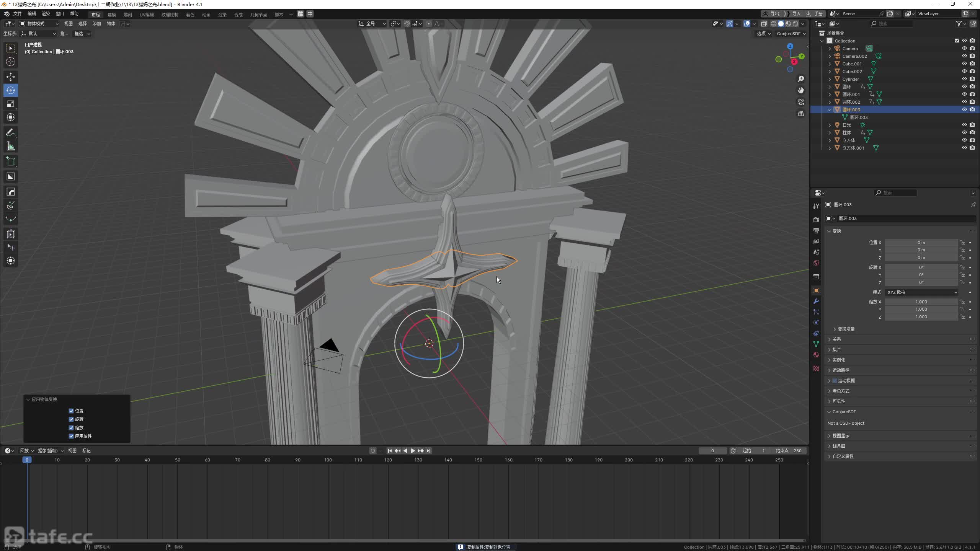This screenshot has width=980, height=551.
Task: Open the 物体模式 mode dropdown
Action: (x=39, y=24)
